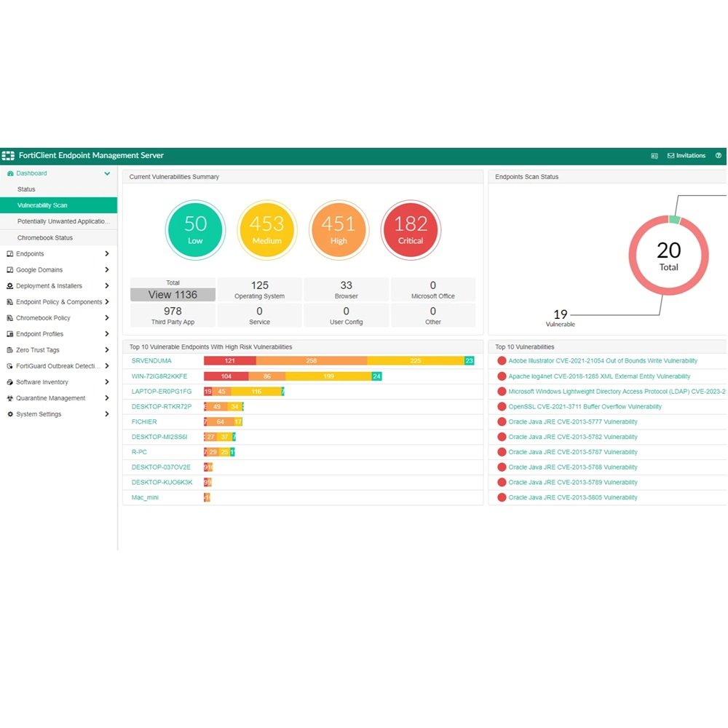Open the SRVENDUMA endpoint link
728x728 pixels.
tap(151, 361)
